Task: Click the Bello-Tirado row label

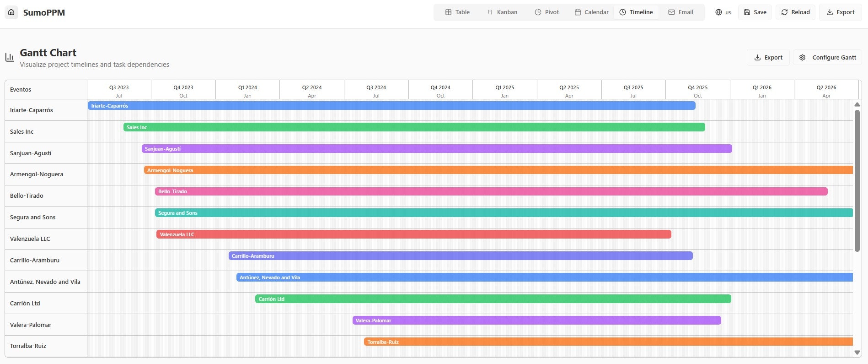Action: [27, 196]
